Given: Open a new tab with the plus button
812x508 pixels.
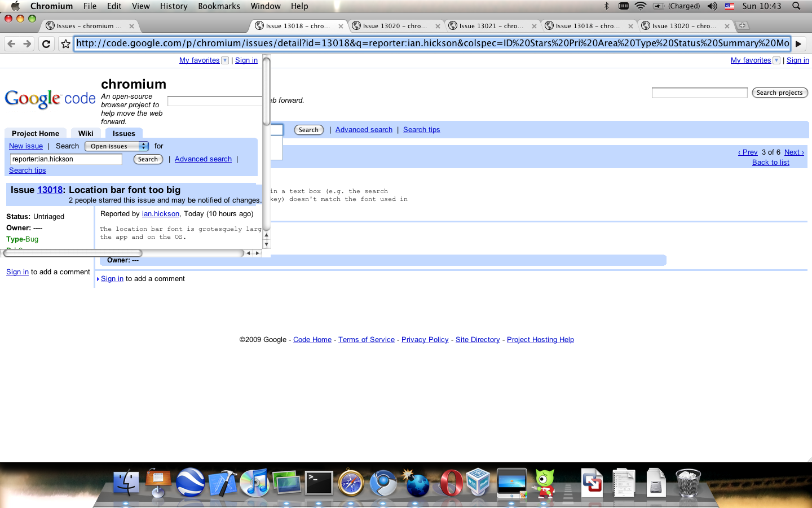Looking at the screenshot, I should [742, 25].
